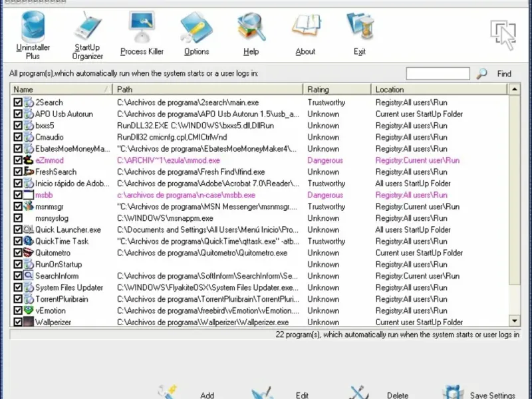Screen dimensions: 532x399
Task: Click the vEmotion entry icon
Action: tap(29, 311)
